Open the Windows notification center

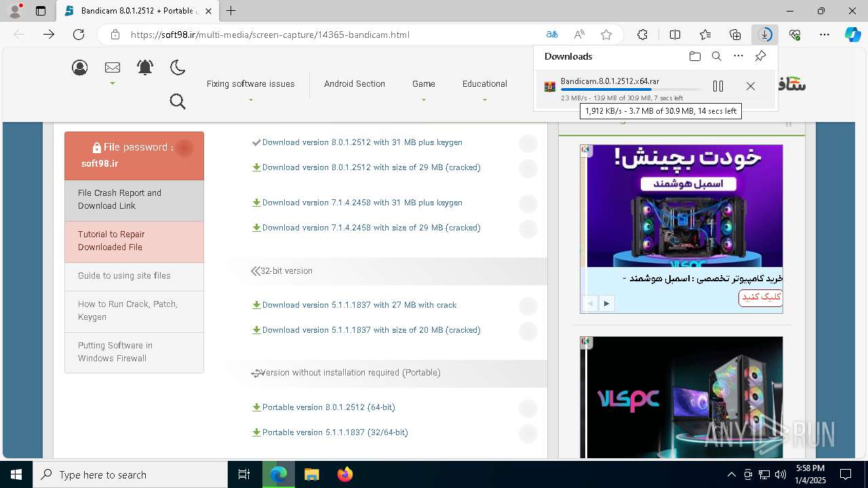(x=846, y=474)
